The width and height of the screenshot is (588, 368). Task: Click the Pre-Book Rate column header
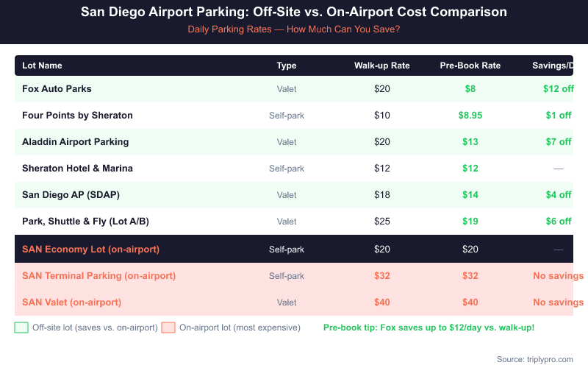470,66
